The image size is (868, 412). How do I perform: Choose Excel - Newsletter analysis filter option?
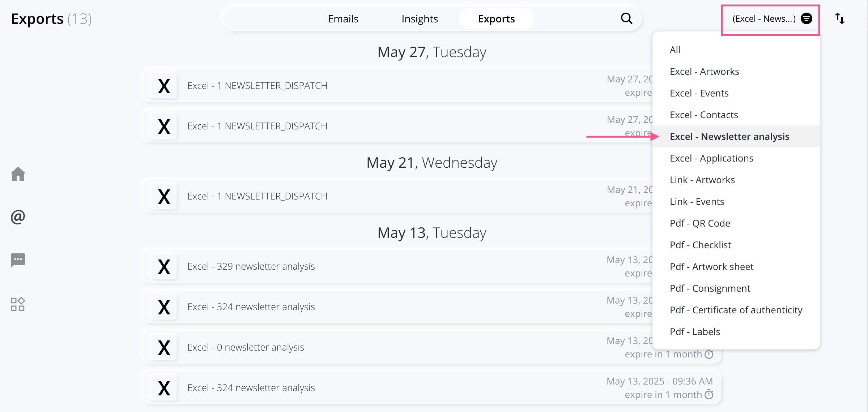(x=729, y=136)
